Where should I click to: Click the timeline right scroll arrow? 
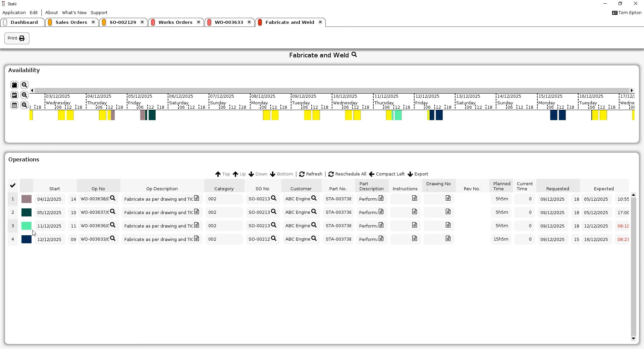[632, 91]
